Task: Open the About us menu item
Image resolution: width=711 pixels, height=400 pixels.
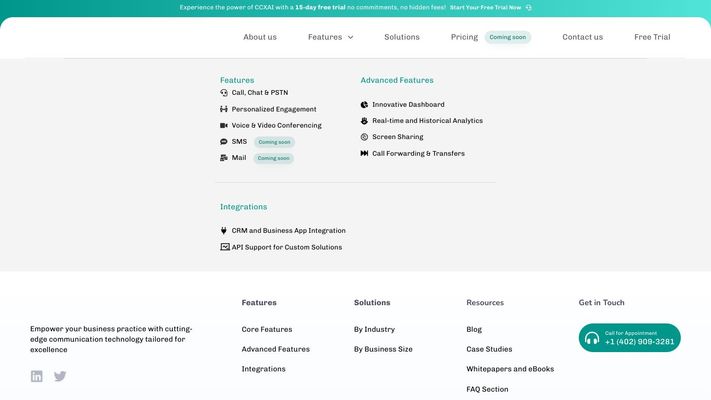Action: (x=260, y=37)
